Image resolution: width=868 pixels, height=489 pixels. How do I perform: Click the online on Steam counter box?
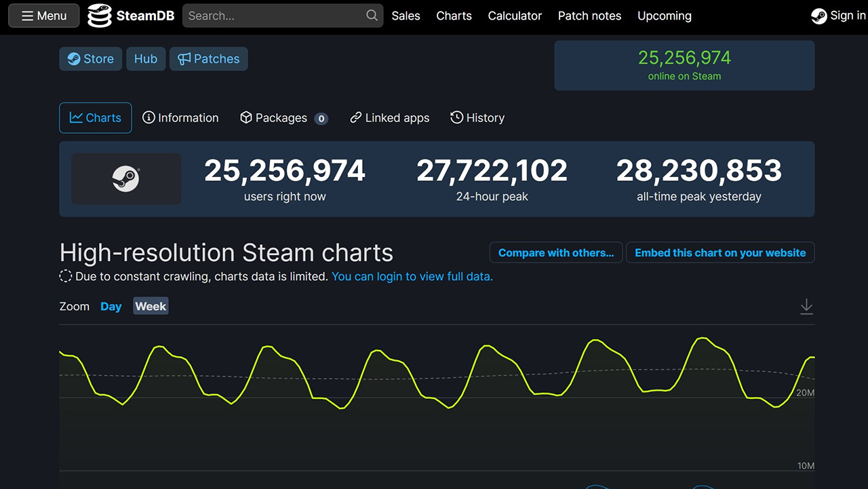tap(684, 65)
